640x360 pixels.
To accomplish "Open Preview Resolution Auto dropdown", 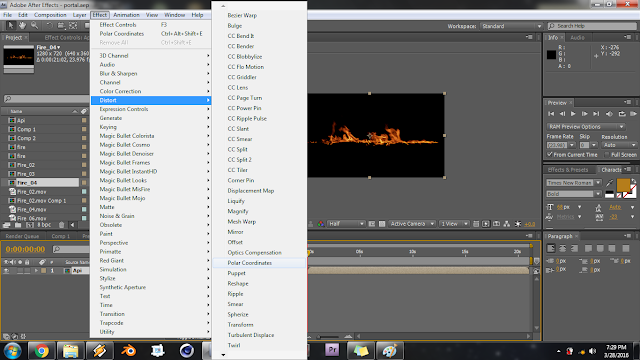I will 619,145.
